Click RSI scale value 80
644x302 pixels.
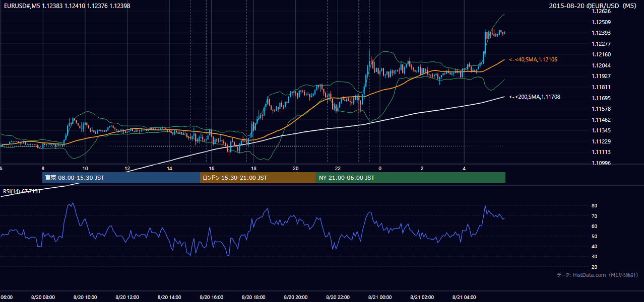pos(595,206)
